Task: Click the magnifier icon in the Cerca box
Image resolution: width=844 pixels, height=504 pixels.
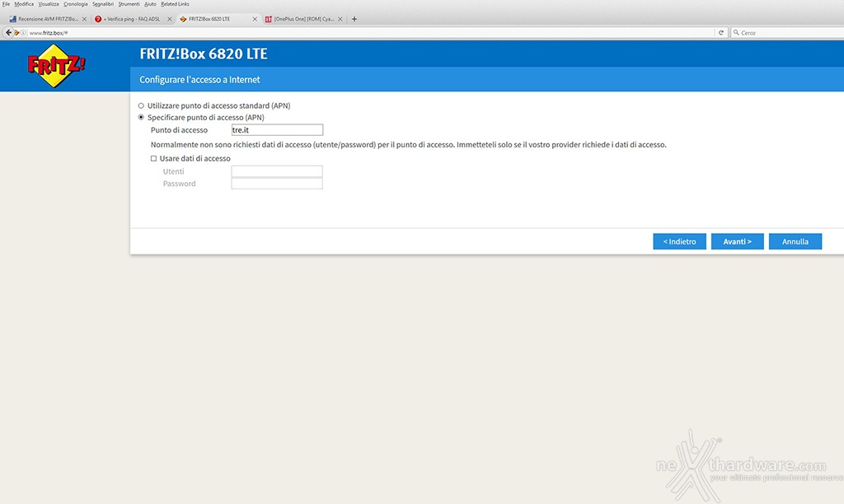Action: (x=736, y=33)
